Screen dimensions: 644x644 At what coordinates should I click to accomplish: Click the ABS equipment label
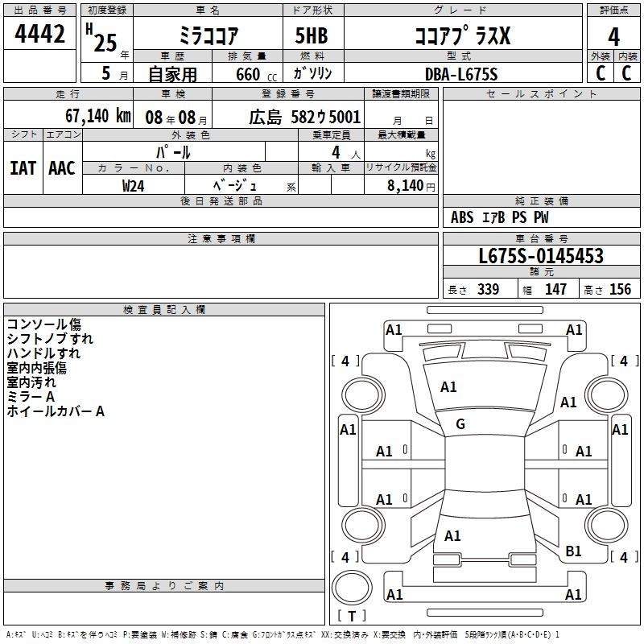[462, 217]
